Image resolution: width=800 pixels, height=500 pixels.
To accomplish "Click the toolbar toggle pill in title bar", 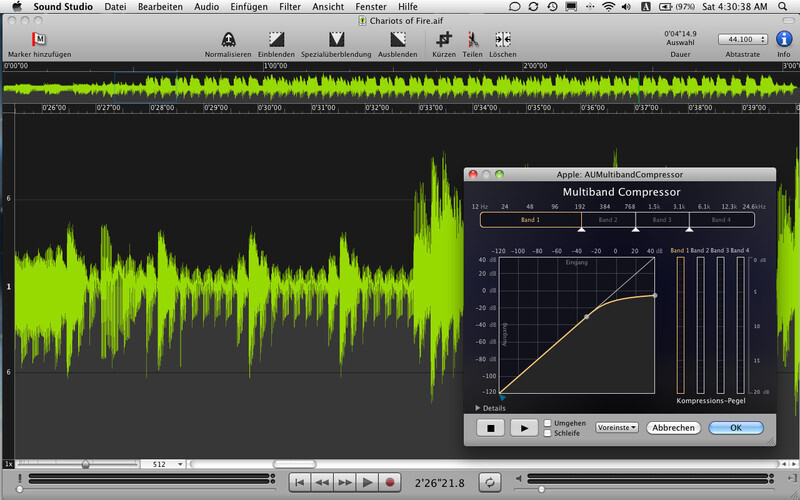I will 787,21.
